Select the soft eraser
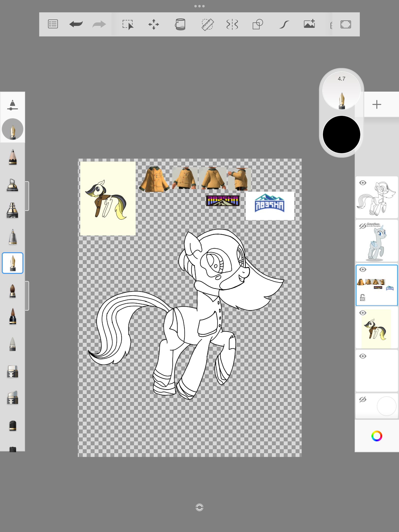Screen dimensions: 399x532 13,398
